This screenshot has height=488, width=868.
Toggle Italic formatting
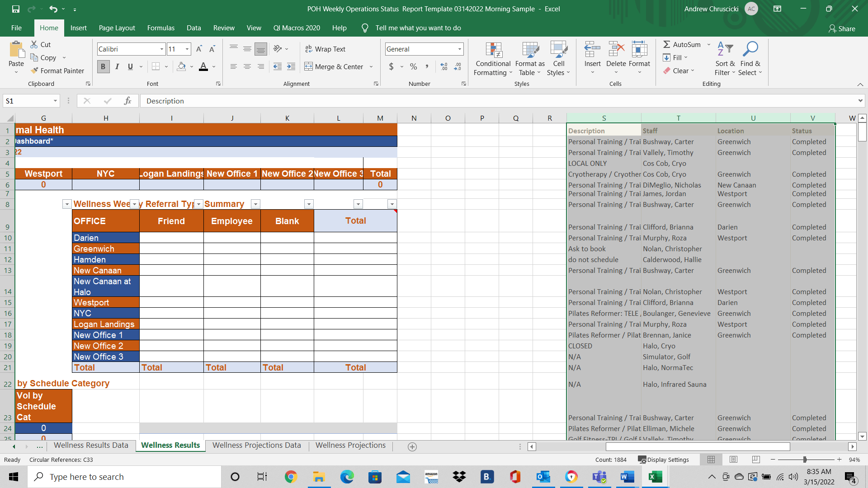point(117,67)
